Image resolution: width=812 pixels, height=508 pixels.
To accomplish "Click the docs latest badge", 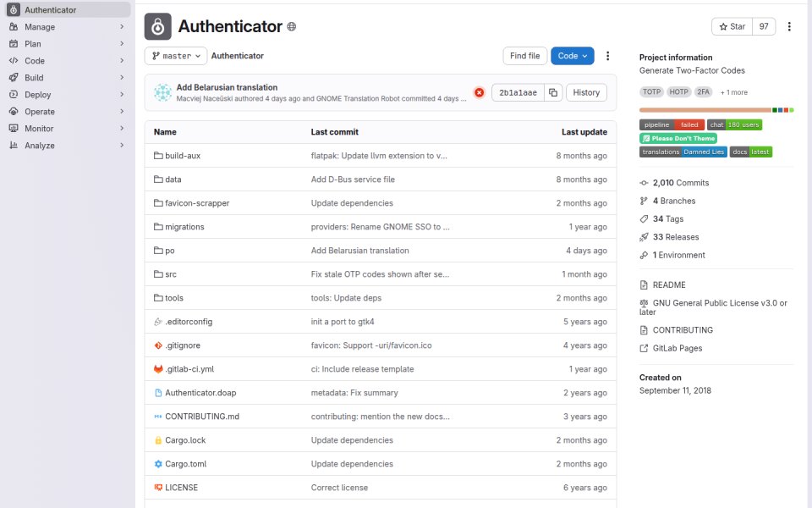I will pos(751,152).
